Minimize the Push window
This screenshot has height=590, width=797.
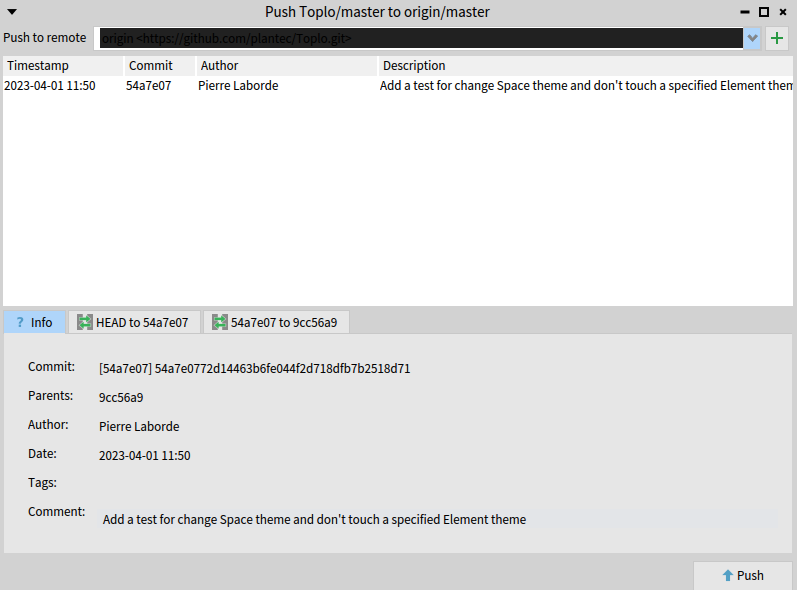pos(745,12)
